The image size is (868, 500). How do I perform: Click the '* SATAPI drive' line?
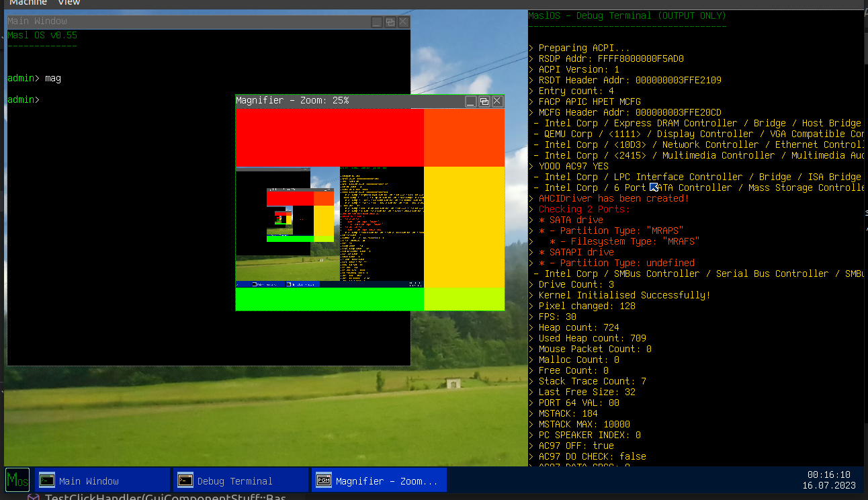pos(571,252)
